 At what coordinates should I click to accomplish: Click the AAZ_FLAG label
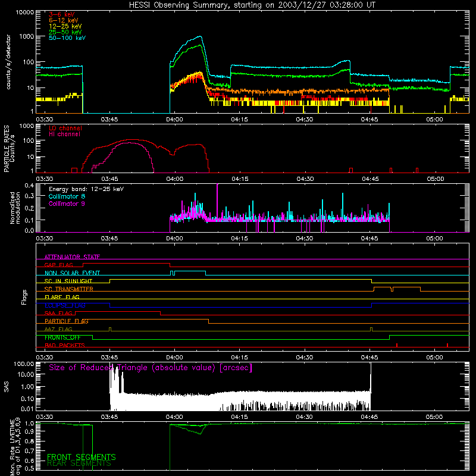[58, 329]
